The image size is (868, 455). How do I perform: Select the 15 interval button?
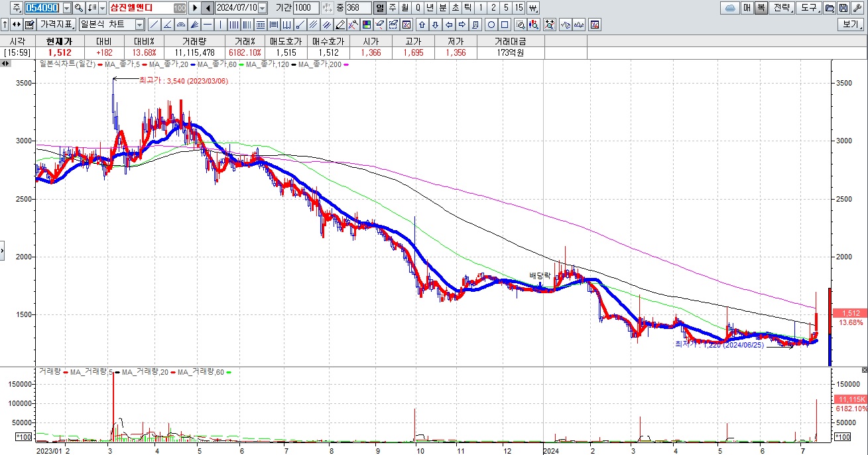point(519,8)
